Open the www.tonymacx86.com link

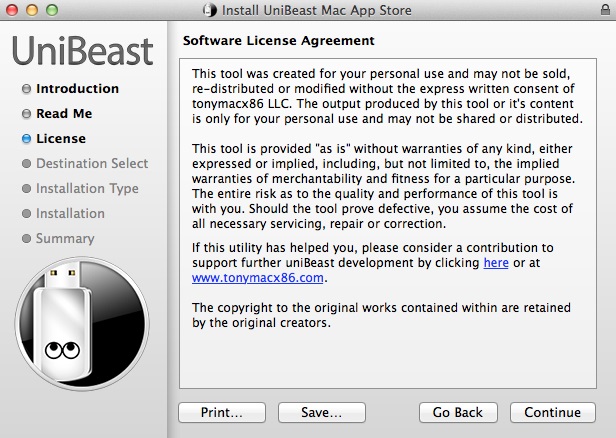(x=258, y=278)
